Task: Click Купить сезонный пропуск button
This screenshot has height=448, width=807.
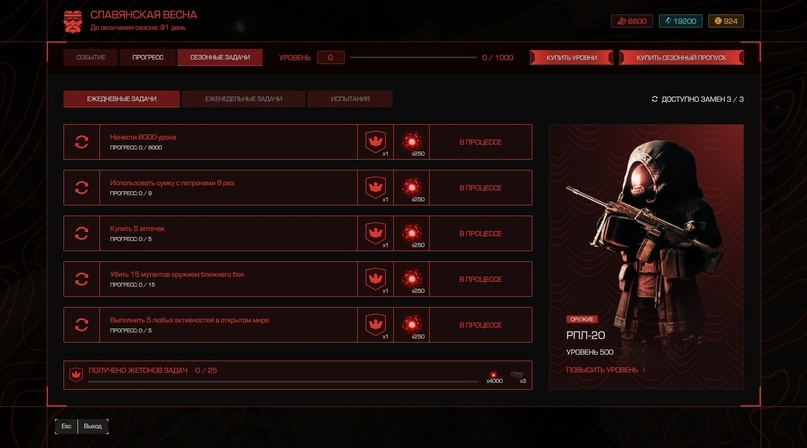Action: pyautogui.click(x=681, y=57)
